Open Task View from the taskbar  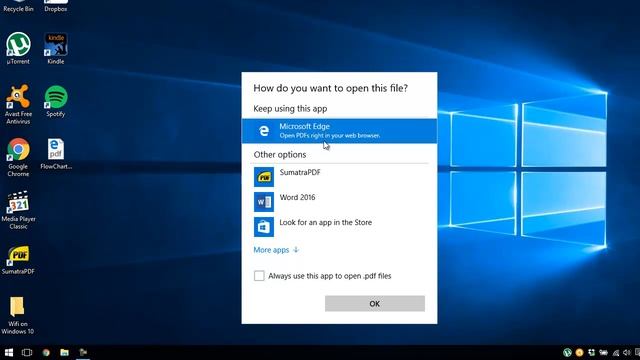27,352
